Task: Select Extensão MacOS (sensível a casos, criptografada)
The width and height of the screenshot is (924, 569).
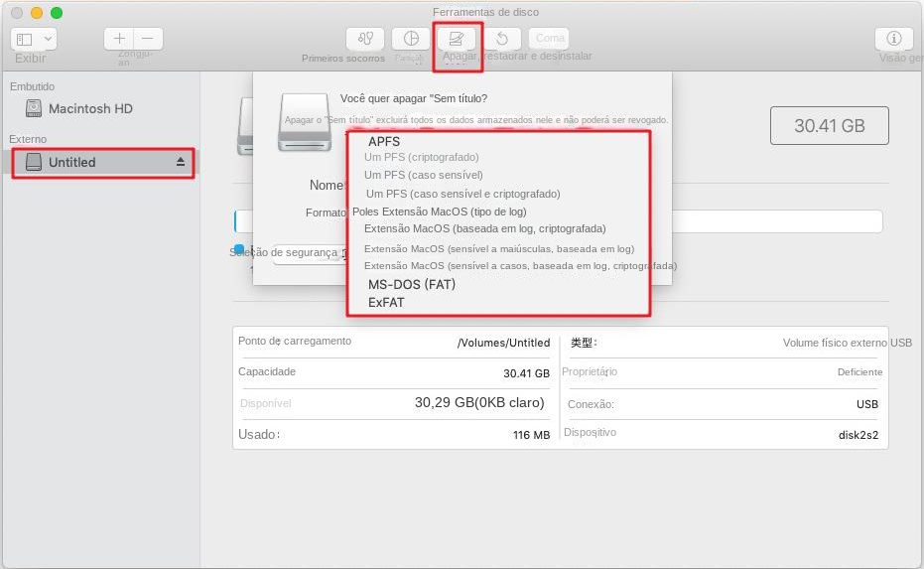Action: [520, 266]
